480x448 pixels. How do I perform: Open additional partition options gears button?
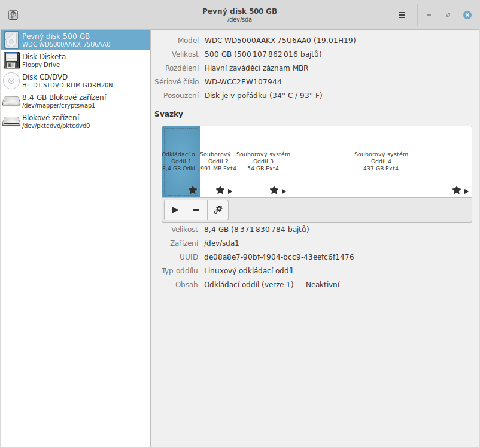[218, 210]
